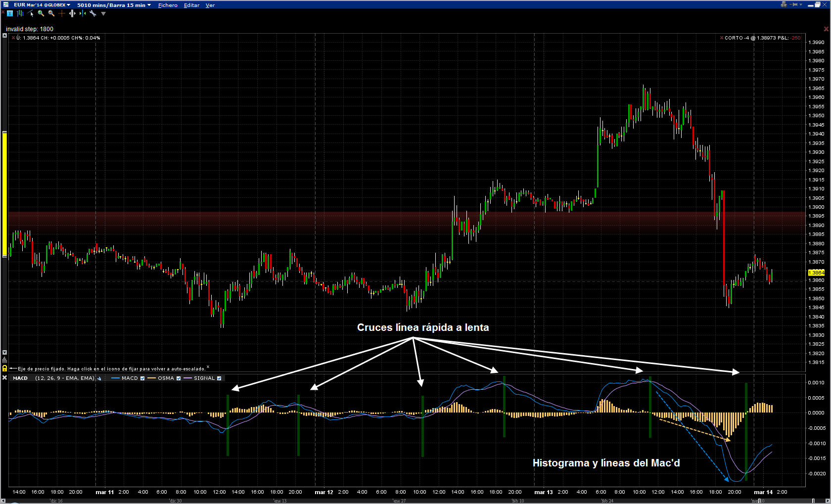Click the 0.0010 MACD axis label
Image resolution: width=831 pixels, height=504 pixels.
[817, 383]
